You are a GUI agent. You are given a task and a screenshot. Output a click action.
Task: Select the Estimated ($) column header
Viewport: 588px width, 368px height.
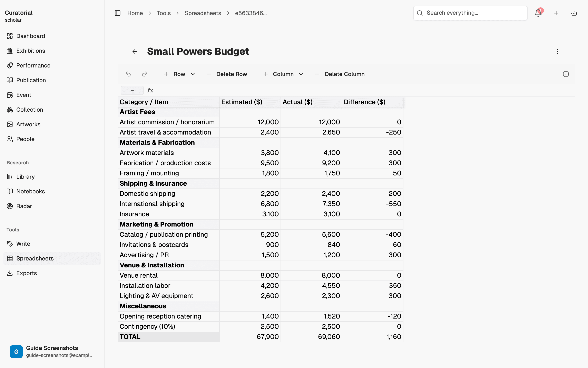pos(250,102)
